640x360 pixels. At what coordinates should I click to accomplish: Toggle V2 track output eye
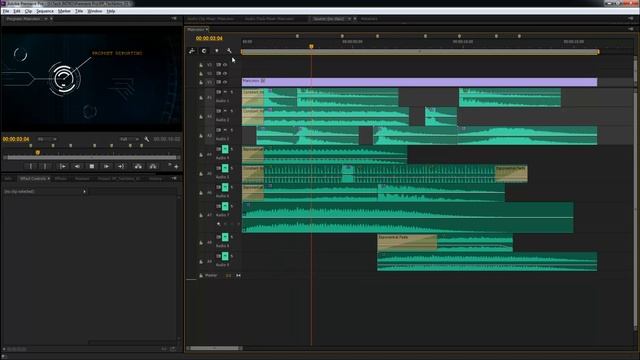(x=225, y=73)
